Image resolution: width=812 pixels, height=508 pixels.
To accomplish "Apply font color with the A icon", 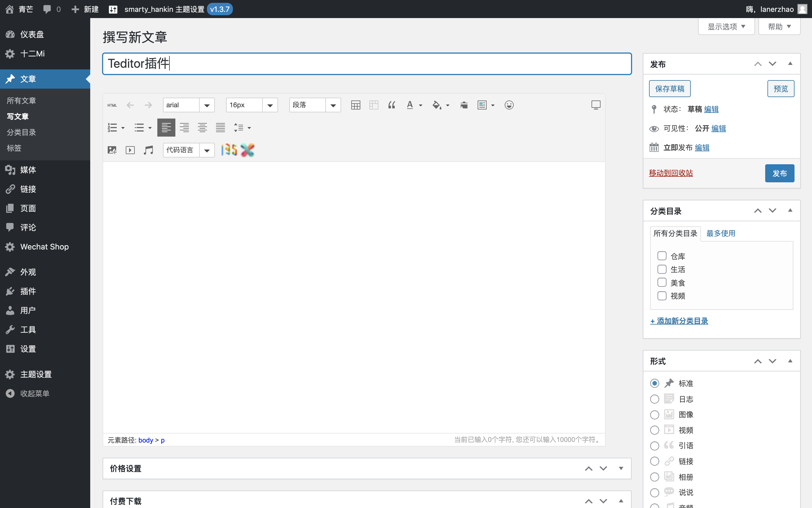I will (x=410, y=105).
